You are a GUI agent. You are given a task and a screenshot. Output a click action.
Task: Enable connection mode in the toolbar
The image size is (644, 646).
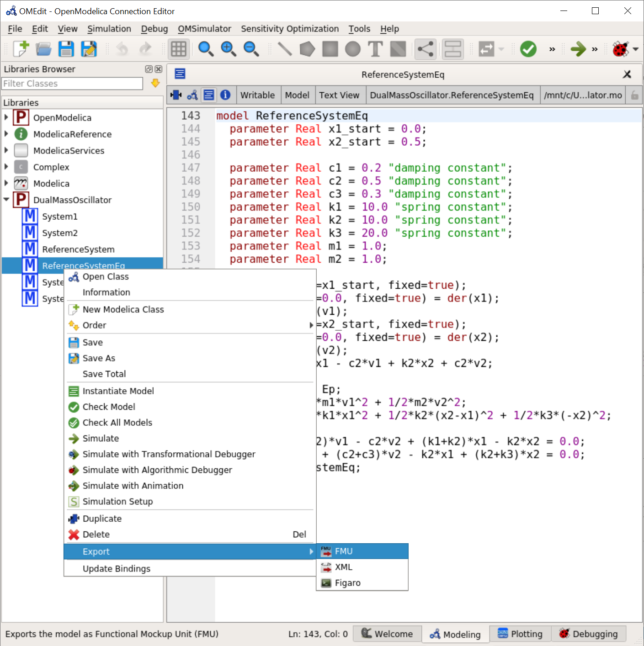pyautogui.click(x=425, y=49)
